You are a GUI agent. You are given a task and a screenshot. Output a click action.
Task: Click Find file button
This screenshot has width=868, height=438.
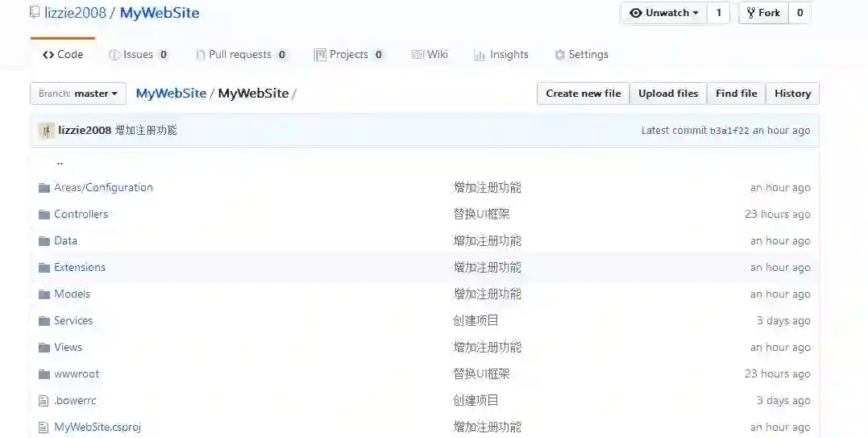click(737, 94)
